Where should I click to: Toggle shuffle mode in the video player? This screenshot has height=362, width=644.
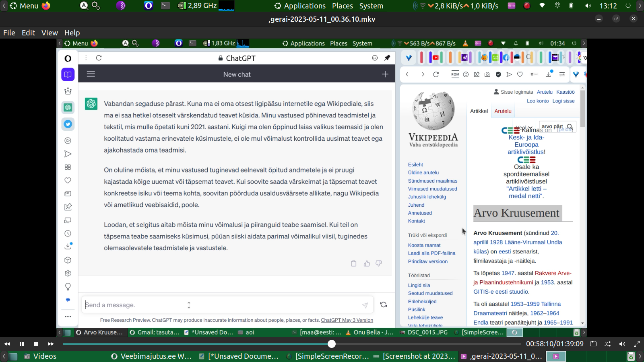pyautogui.click(x=608, y=344)
